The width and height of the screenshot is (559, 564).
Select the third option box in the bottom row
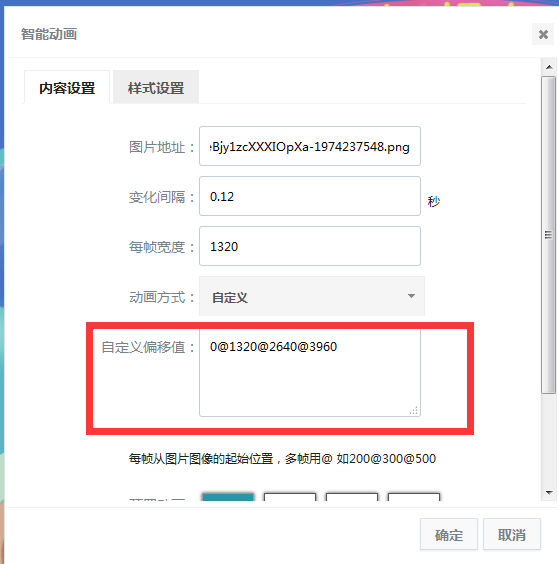click(352, 497)
